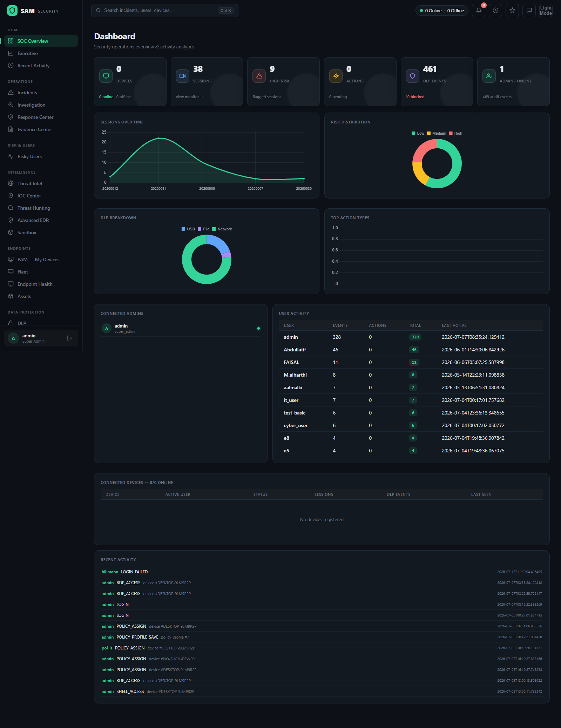Click device #NO-SUCH-DEV-99 activity entry
This screenshot has width=561, height=728.
coord(322,659)
